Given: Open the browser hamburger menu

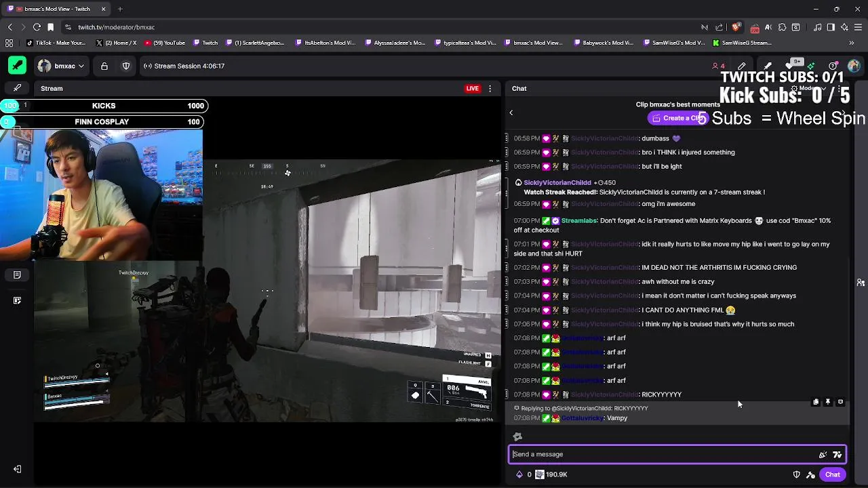Looking at the screenshot, I should [856, 27].
